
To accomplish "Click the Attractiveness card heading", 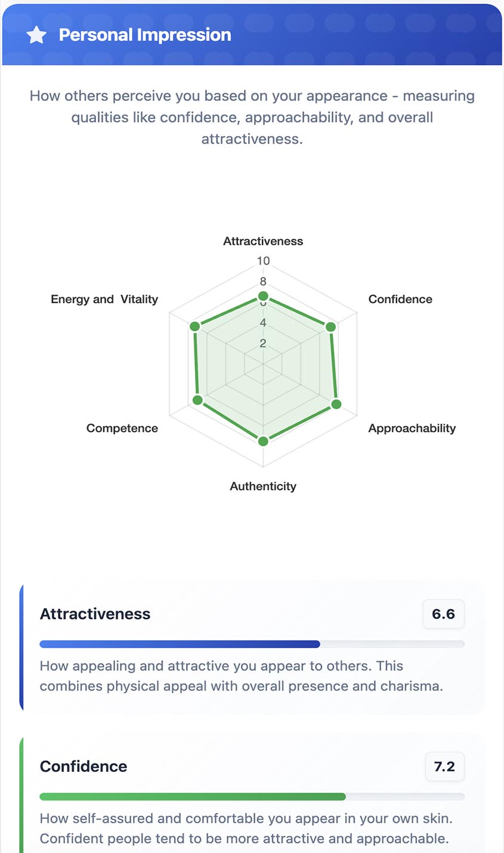I will (x=95, y=614).
